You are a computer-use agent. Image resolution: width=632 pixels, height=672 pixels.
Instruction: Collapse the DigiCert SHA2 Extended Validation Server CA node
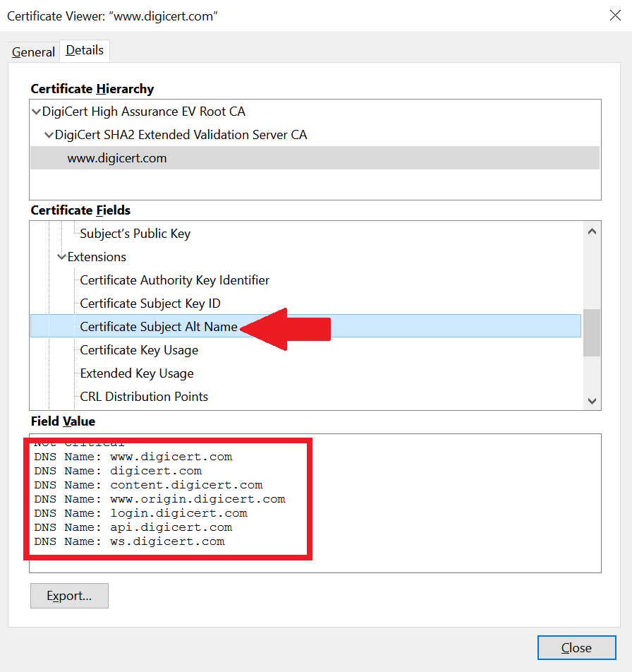[x=48, y=134]
